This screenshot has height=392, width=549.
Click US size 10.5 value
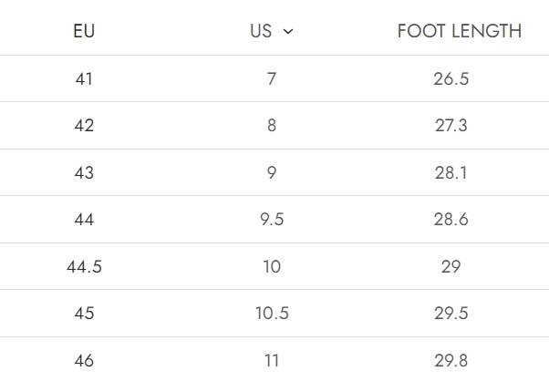(272, 314)
